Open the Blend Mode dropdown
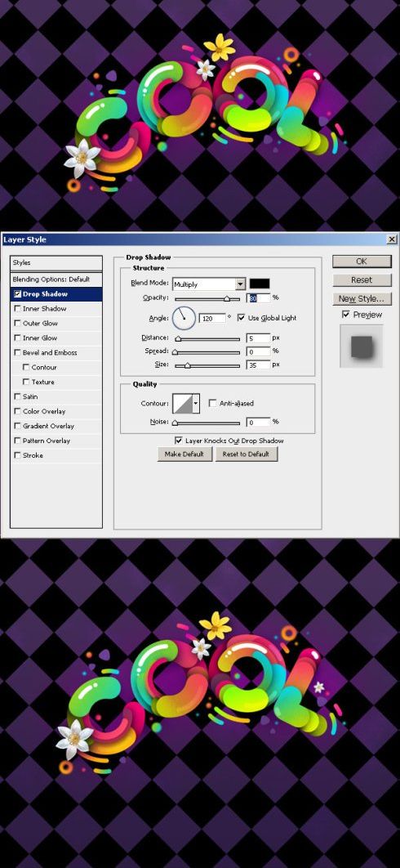Viewport: 400px width, 868px height. pos(209,284)
